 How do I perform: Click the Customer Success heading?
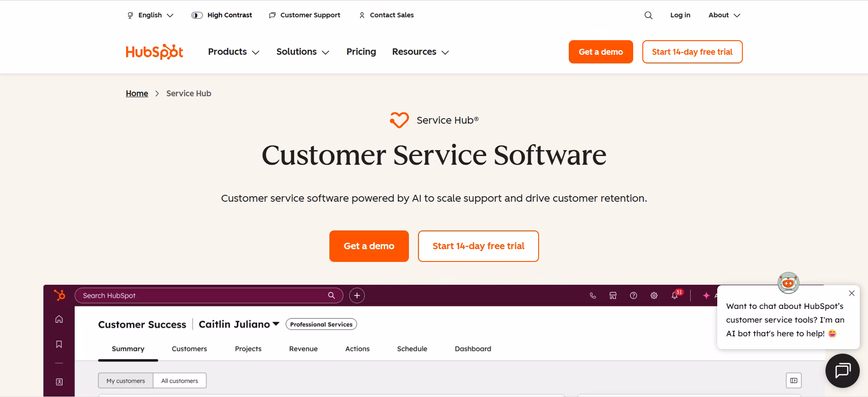coord(142,324)
